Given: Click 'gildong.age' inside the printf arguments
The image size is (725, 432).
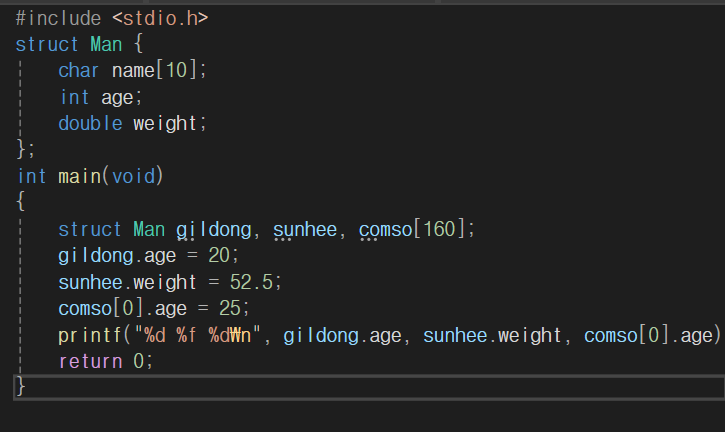Looking at the screenshot, I should 342,336.
